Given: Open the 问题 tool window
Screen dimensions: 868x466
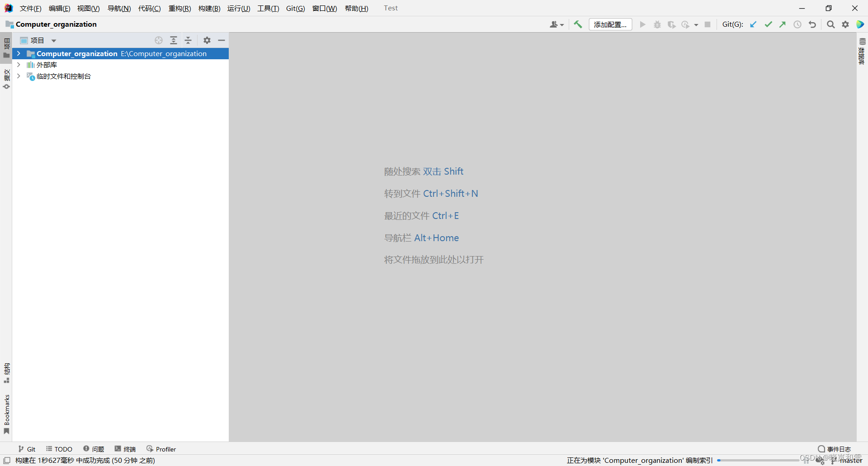Looking at the screenshot, I should [x=94, y=449].
